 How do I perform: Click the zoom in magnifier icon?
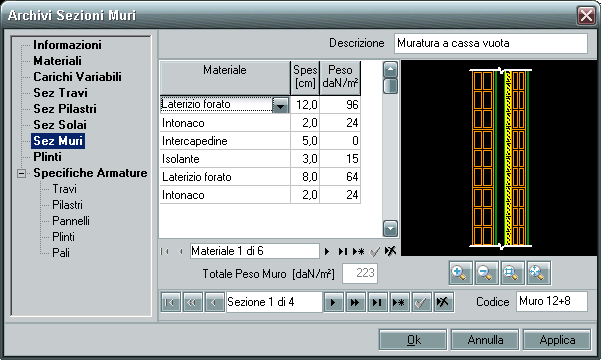460,273
